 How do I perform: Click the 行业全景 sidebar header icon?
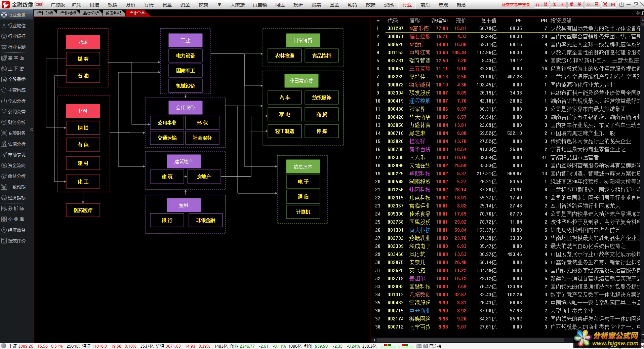(4, 15)
